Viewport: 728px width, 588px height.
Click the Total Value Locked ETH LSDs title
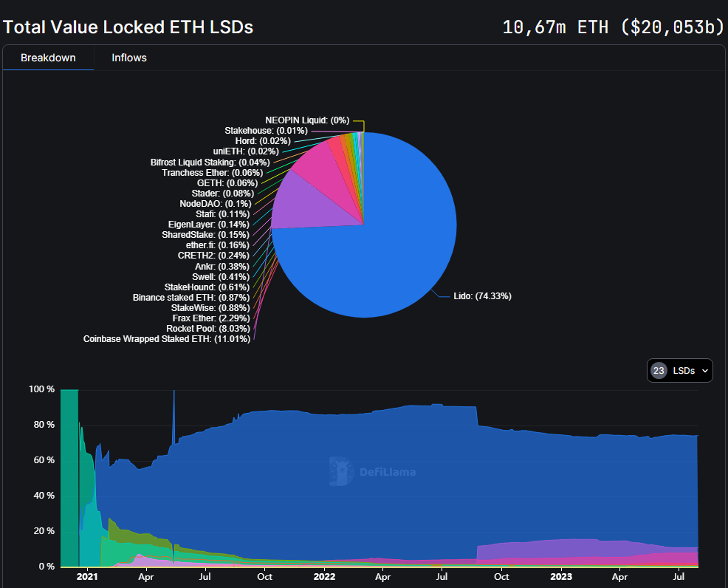pos(128,27)
